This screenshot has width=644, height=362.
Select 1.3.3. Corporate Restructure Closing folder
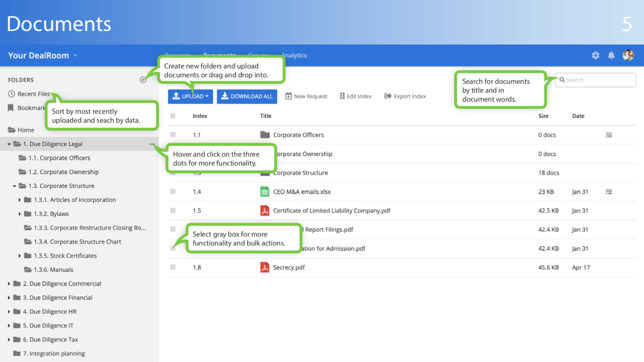tap(90, 228)
